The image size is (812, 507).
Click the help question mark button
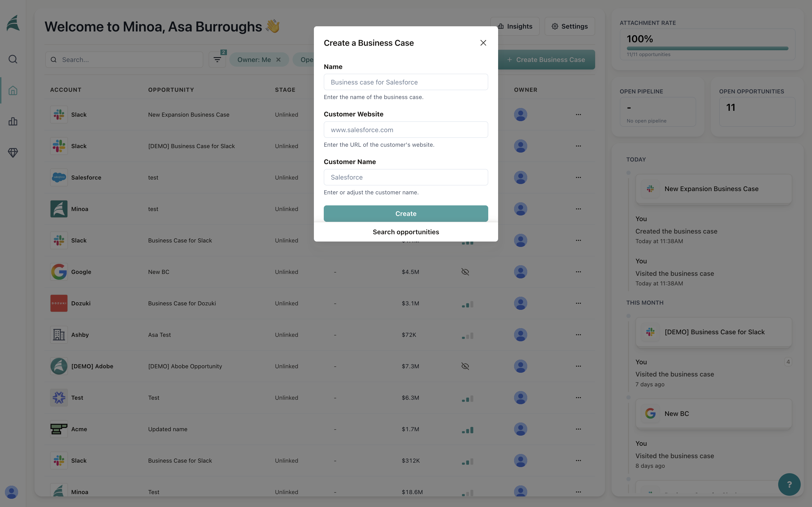tap(789, 484)
